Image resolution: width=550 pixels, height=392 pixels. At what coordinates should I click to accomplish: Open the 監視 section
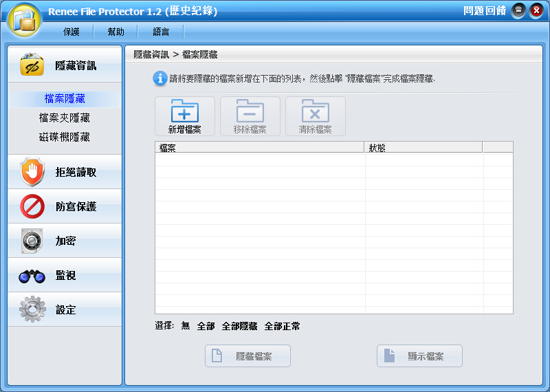click(65, 275)
